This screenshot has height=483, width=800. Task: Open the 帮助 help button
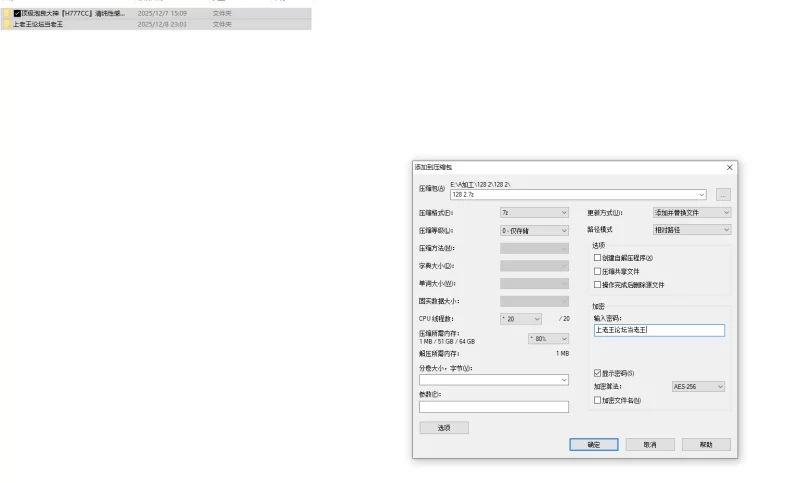pos(706,444)
